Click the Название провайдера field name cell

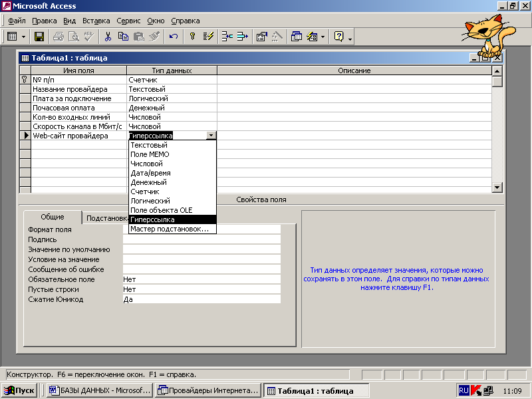pyautogui.click(x=78, y=89)
